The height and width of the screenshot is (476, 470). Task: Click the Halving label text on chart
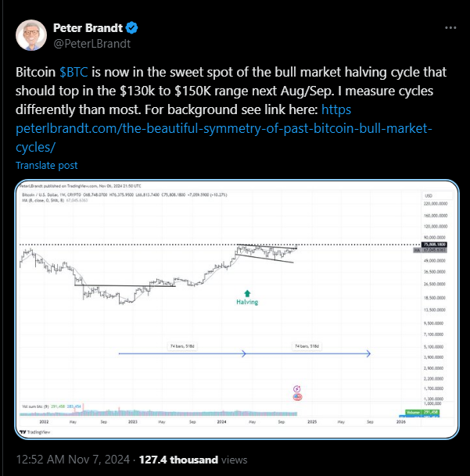[247, 302]
